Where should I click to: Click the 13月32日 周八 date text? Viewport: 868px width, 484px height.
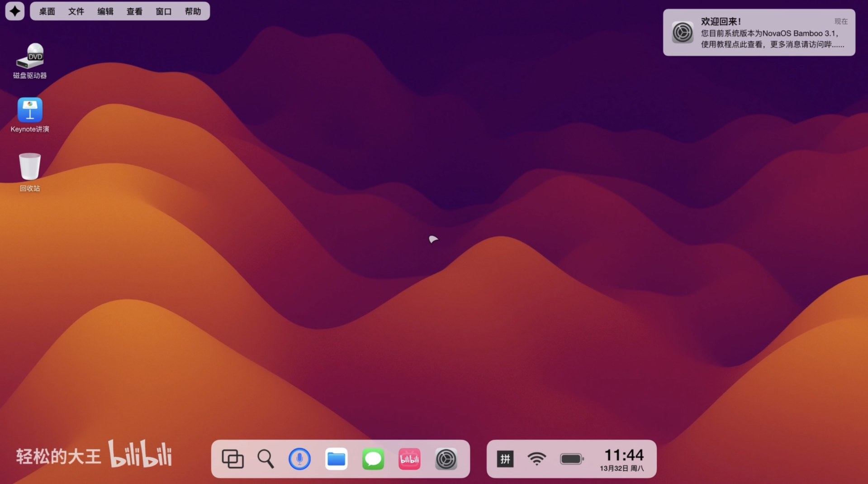point(622,468)
